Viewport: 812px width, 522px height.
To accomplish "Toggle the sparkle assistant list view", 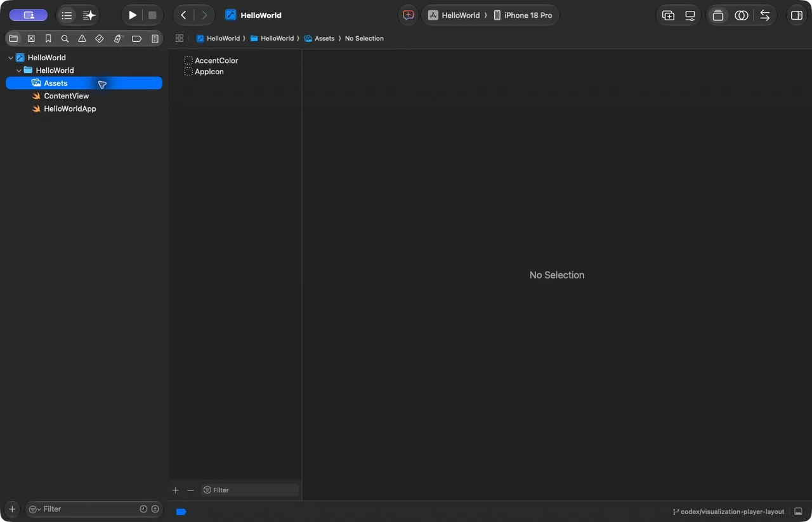I will click(89, 15).
